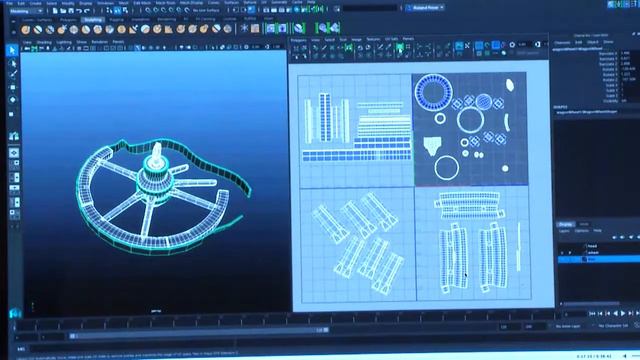Select the Pinch sculpt brush

click(73, 29)
